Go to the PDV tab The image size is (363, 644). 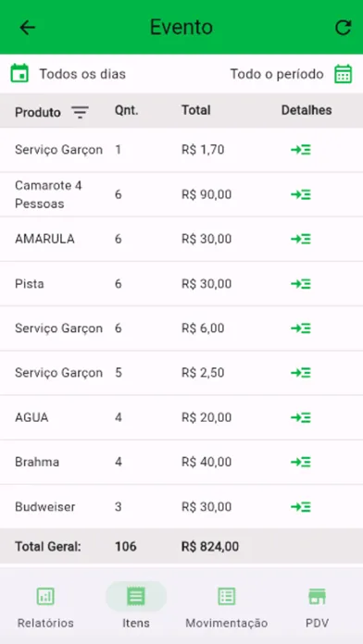click(317, 608)
